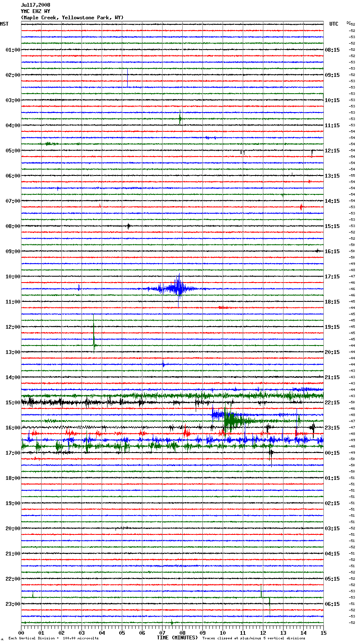Click the 08 minute tick label on x-axis
This screenshot has width=357, height=644.
(183, 633)
